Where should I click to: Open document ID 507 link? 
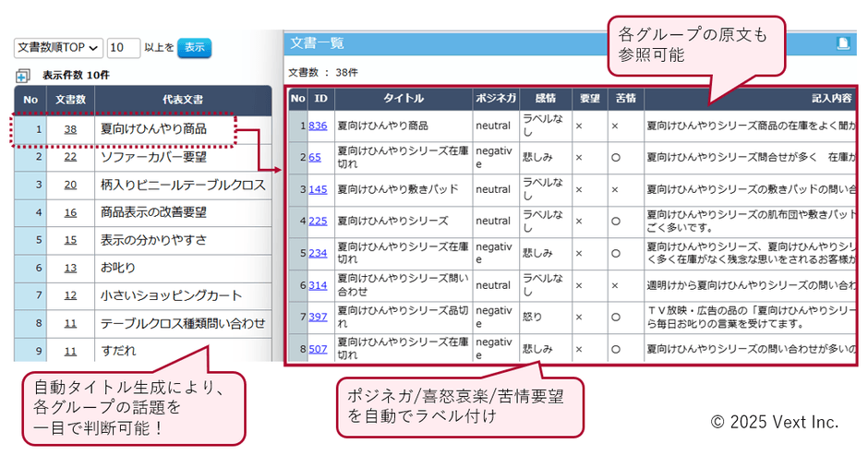point(318,349)
